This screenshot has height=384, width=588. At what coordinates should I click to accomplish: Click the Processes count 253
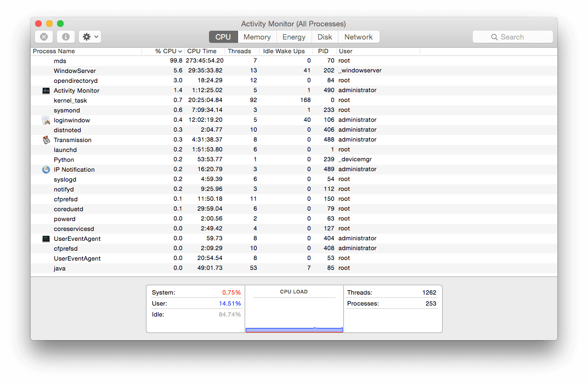[x=431, y=303]
